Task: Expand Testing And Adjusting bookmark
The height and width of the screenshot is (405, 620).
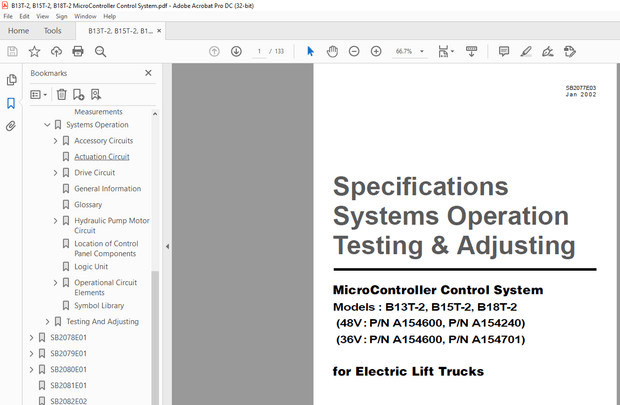Action: [x=47, y=322]
